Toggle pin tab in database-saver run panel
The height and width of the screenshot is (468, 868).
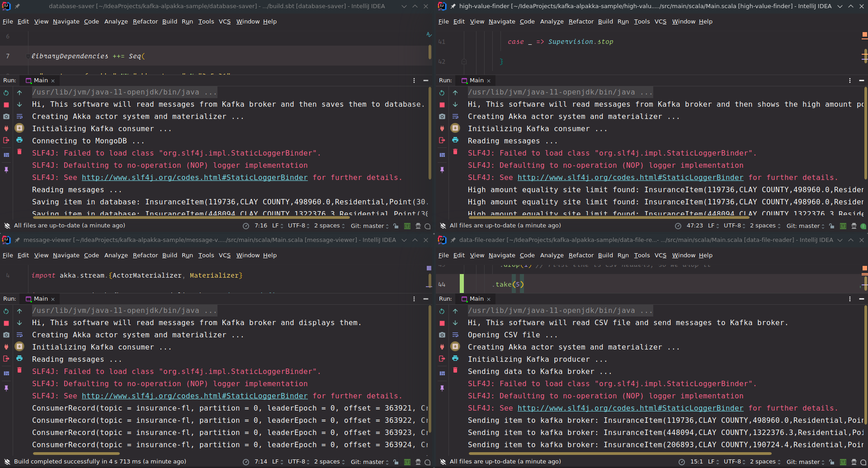click(x=6, y=170)
